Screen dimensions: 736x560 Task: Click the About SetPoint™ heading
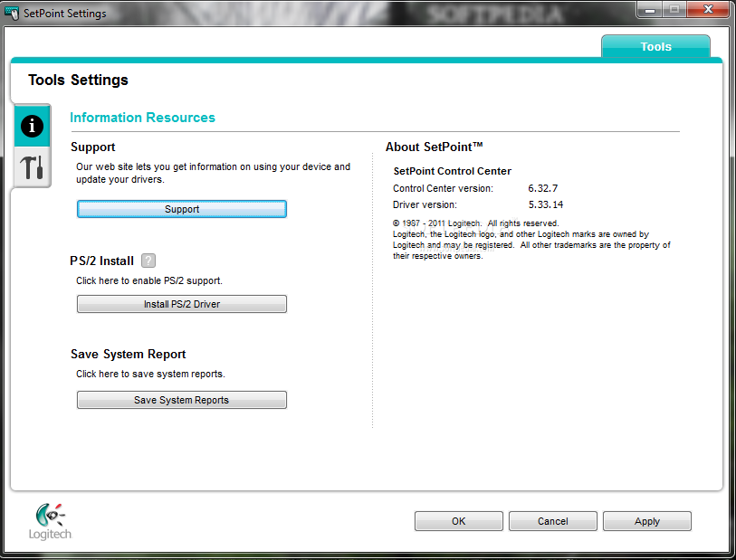[435, 147]
